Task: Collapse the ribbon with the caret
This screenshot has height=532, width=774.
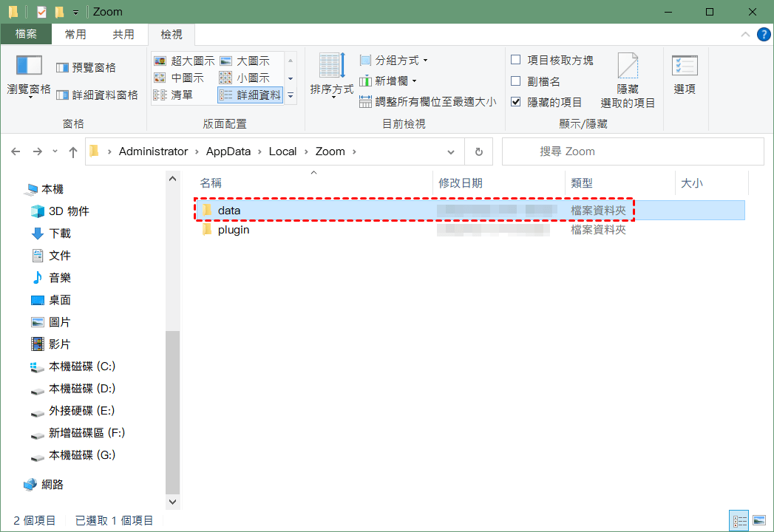Action: (x=745, y=34)
